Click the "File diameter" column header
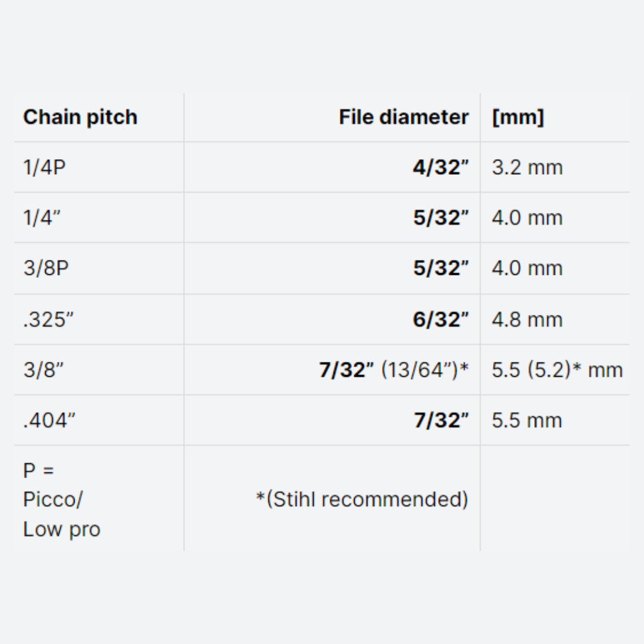This screenshot has height=644, width=644. tap(403, 117)
